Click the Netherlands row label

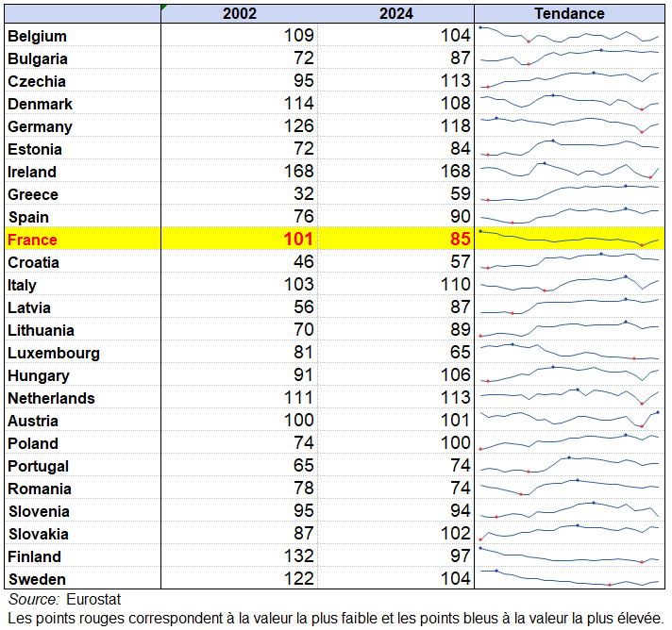(x=51, y=398)
